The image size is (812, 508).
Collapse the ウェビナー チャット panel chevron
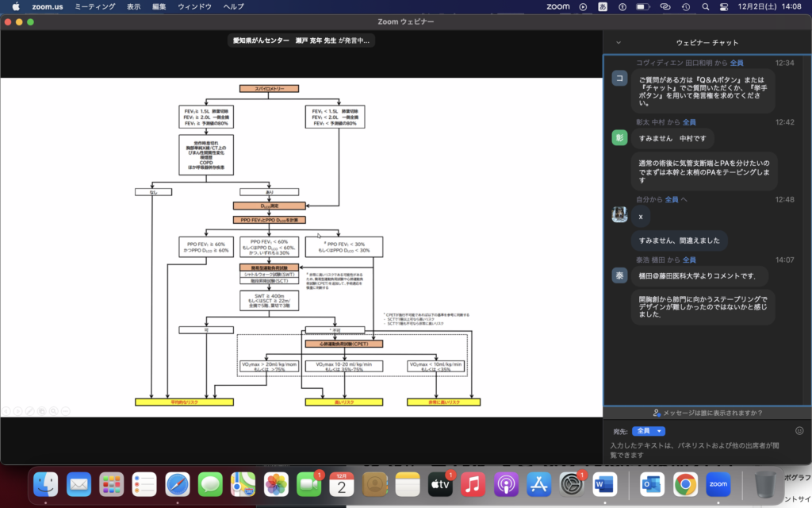(x=619, y=42)
